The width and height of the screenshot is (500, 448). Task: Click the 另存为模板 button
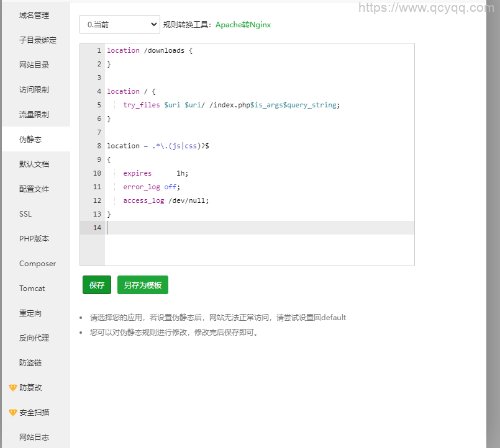tap(142, 285)
